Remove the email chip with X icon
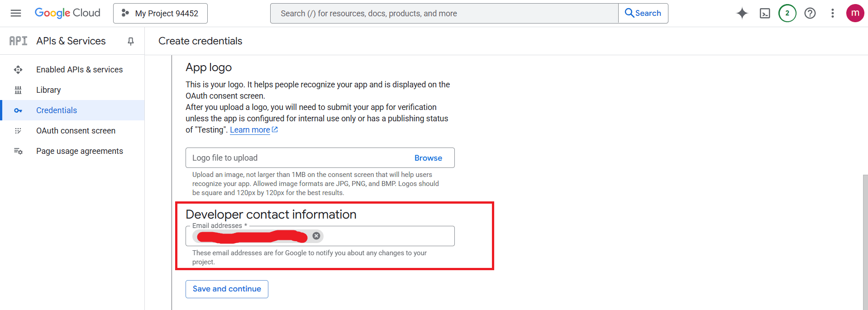The width and height of the screenshot is (868, 310). (316, 236)
